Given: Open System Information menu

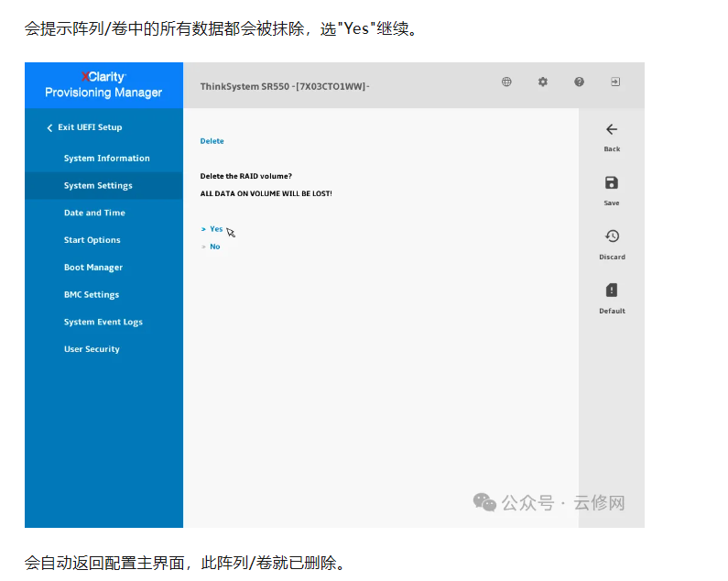Looking at the screenshot, I should tap(107, 158).
